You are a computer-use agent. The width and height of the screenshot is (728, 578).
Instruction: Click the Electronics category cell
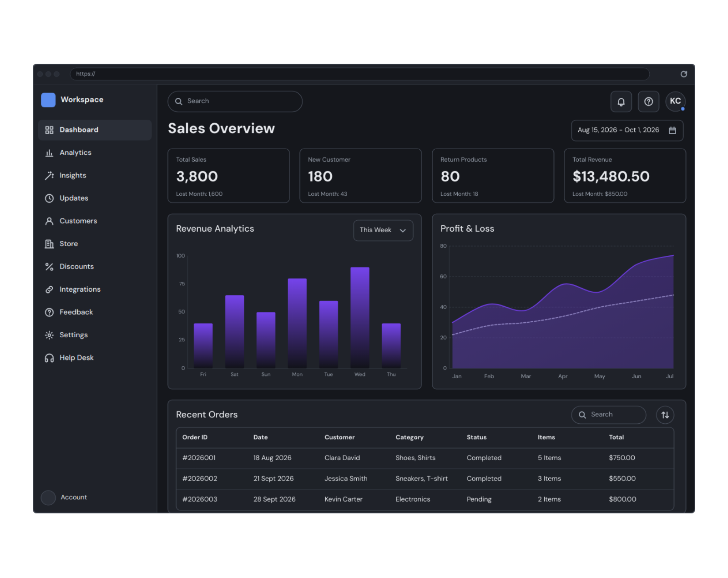413,499
